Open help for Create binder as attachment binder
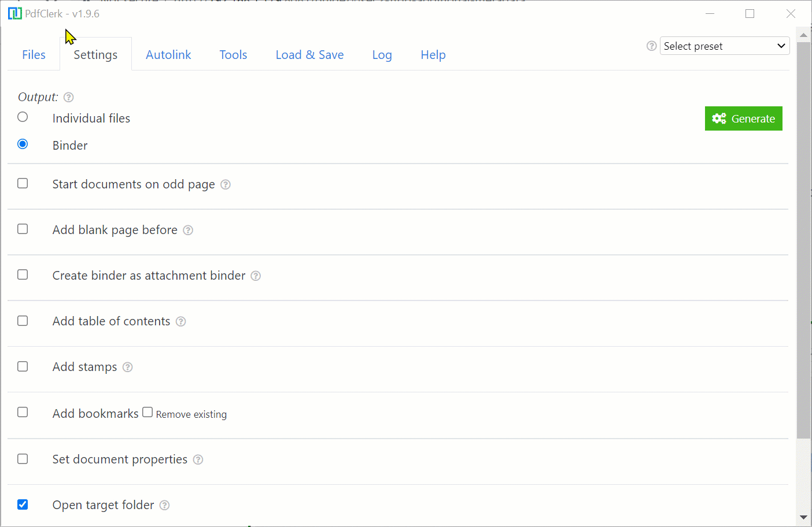 [x=256, y=276]
